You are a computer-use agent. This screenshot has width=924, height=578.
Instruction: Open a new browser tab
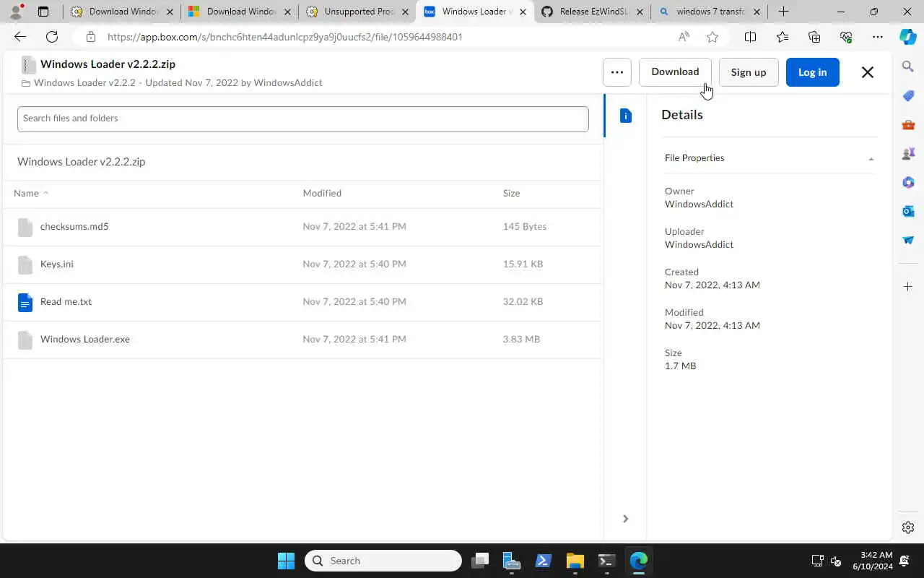[784, 12]
